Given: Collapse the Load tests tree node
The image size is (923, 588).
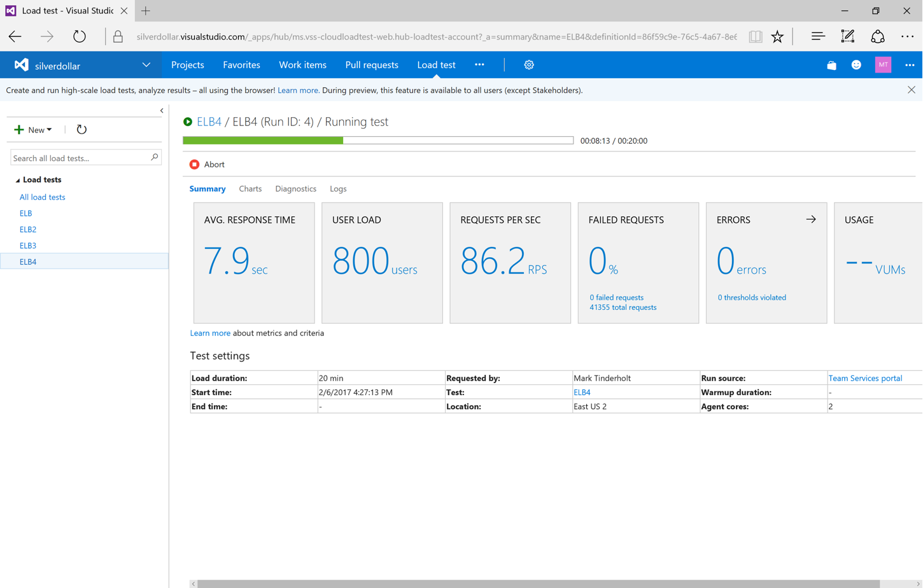Looking at the screenshot, I should coord(18,180).
